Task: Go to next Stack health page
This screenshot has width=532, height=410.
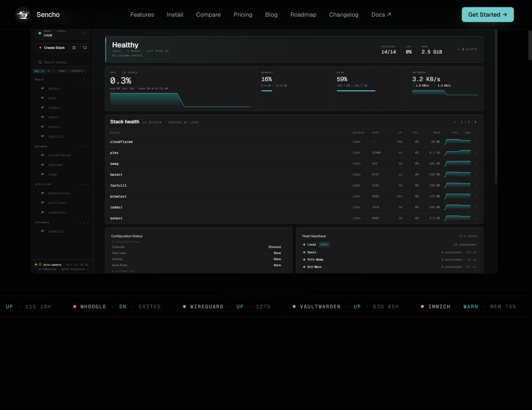Action: pyautogui.click(x=475, y=122)
